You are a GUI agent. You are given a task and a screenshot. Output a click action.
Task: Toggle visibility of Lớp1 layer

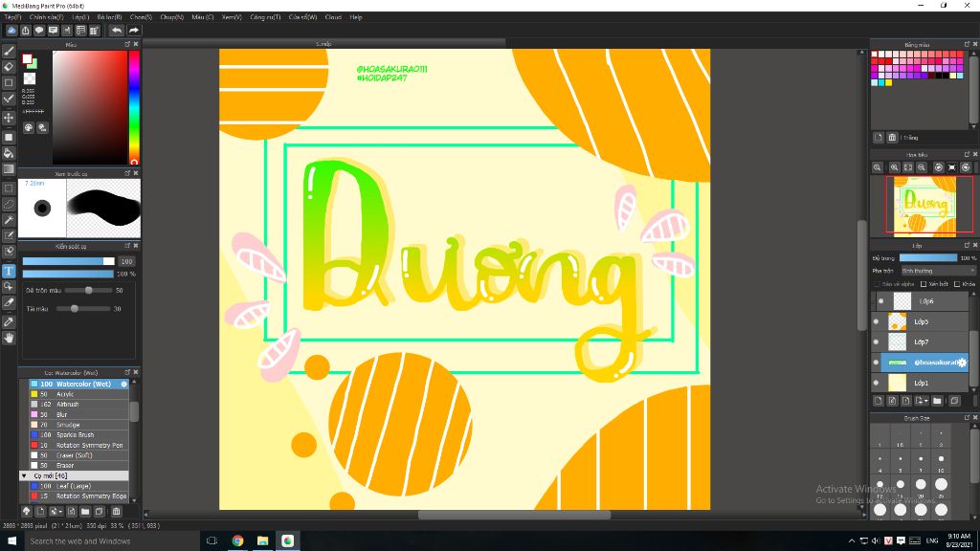(x=877, y=383)
